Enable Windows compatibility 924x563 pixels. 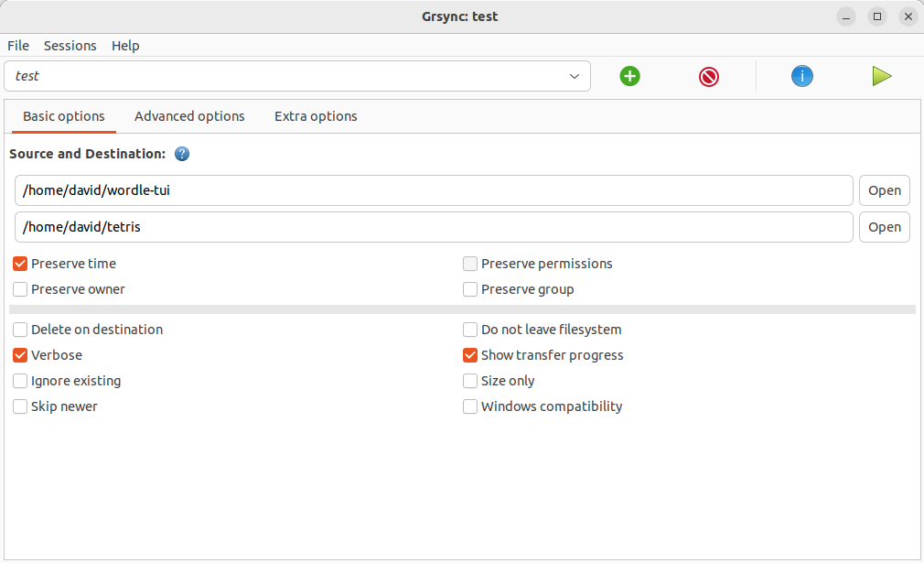[x=470, y=406]
